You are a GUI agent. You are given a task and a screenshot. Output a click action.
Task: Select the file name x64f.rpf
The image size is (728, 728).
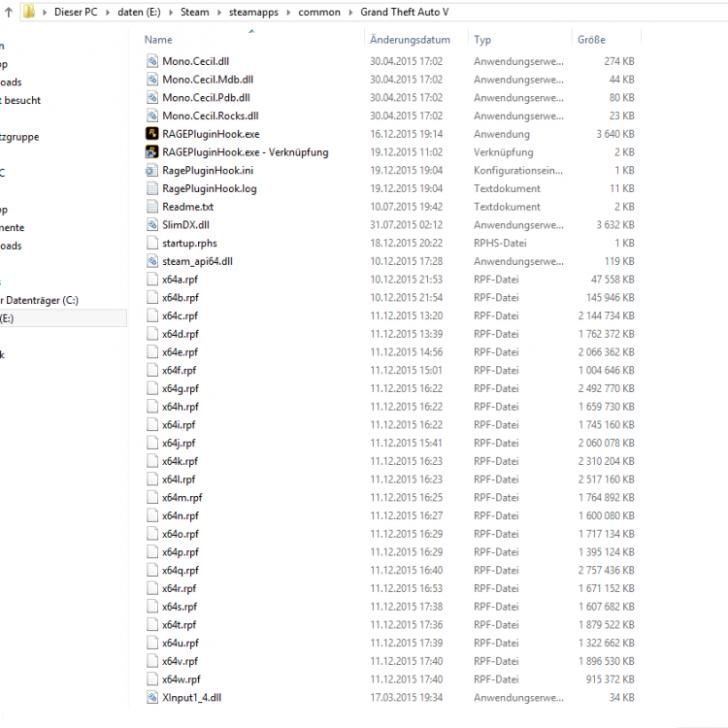pos(180,370)
